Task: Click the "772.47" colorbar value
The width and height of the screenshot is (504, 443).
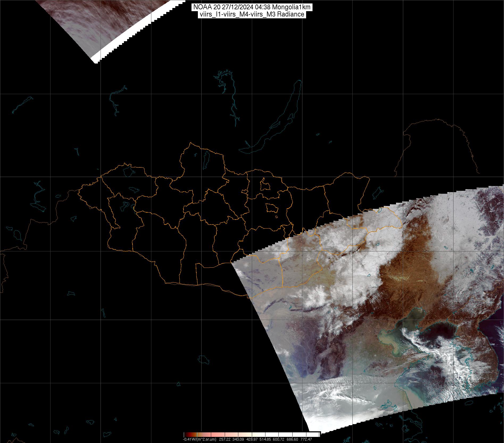Action: 306,439
